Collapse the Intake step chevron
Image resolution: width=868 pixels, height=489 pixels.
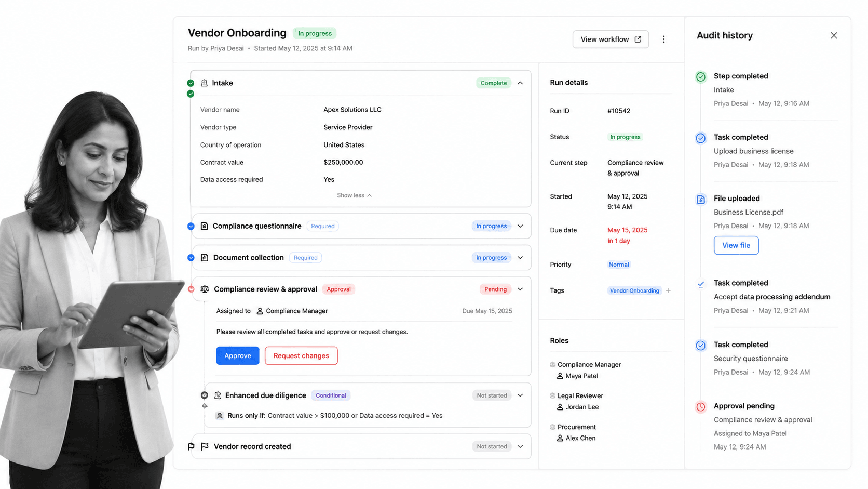coord(520,83)
